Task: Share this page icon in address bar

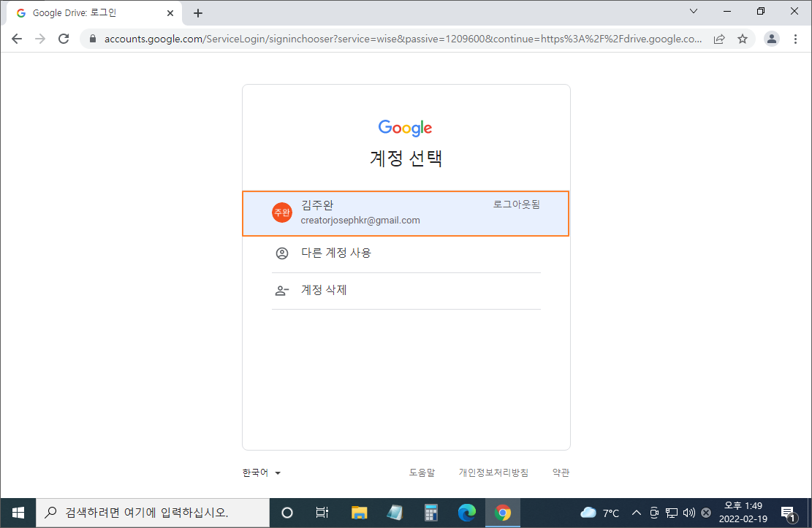Action: 718,39
